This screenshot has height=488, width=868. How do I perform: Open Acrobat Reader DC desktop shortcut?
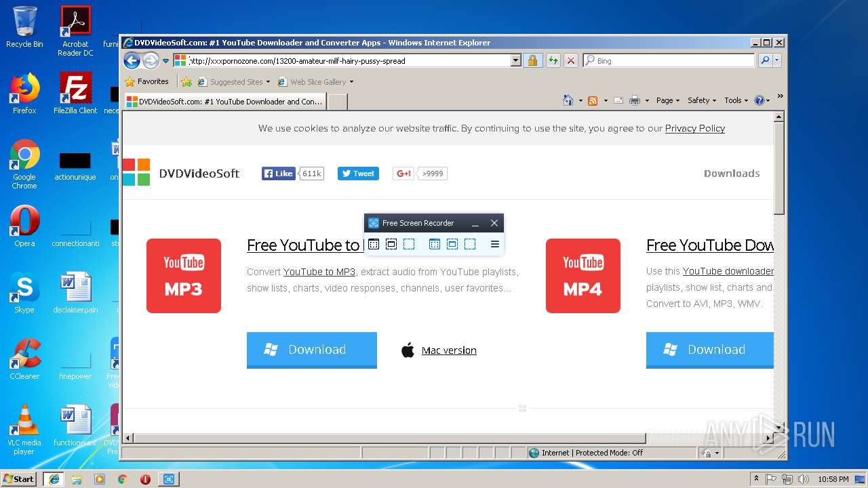coord(75,30)
